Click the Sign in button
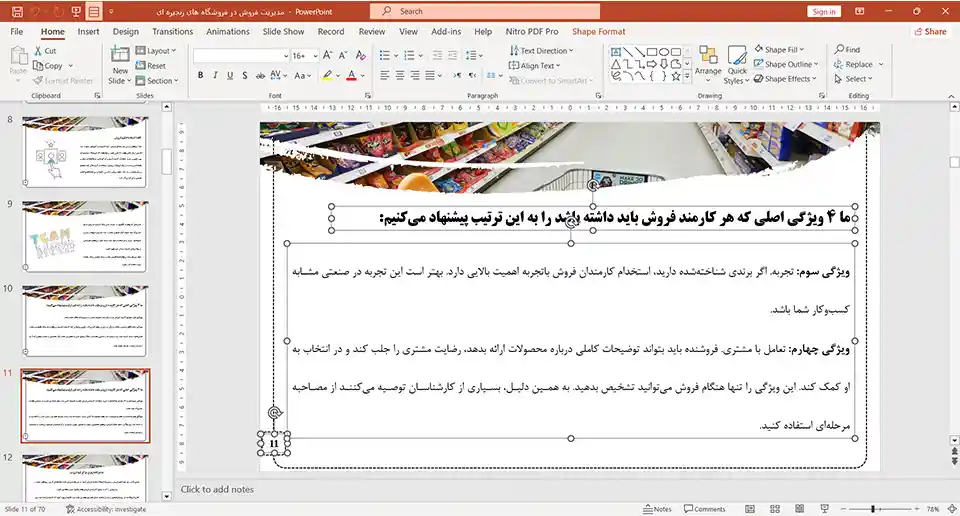960x516 pixels. 823,11
